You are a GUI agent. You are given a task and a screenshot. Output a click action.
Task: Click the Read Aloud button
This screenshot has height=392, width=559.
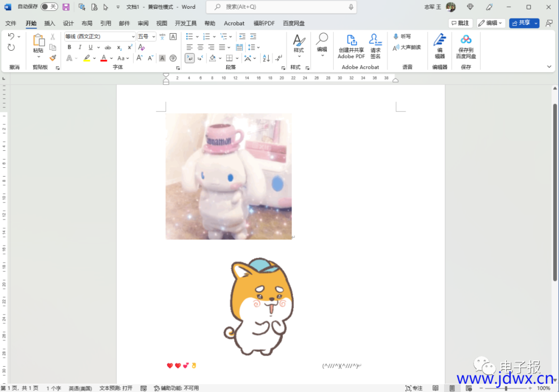(x=406, y=47)
